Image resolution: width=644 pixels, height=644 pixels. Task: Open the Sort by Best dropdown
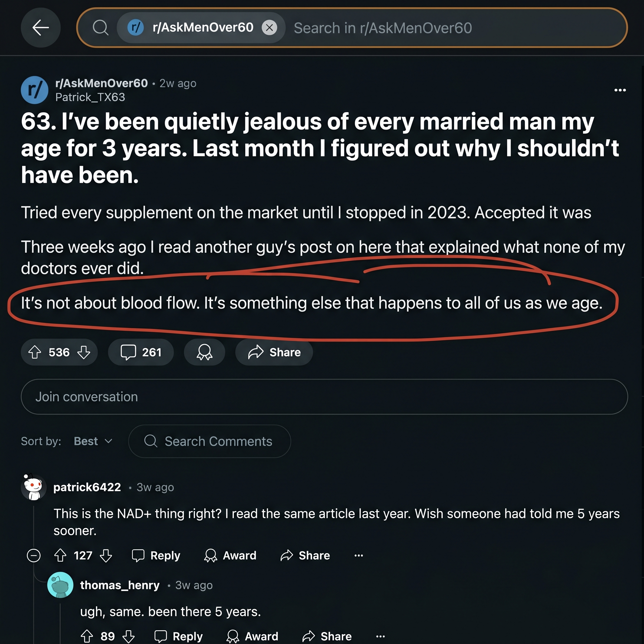pos(93,441)
